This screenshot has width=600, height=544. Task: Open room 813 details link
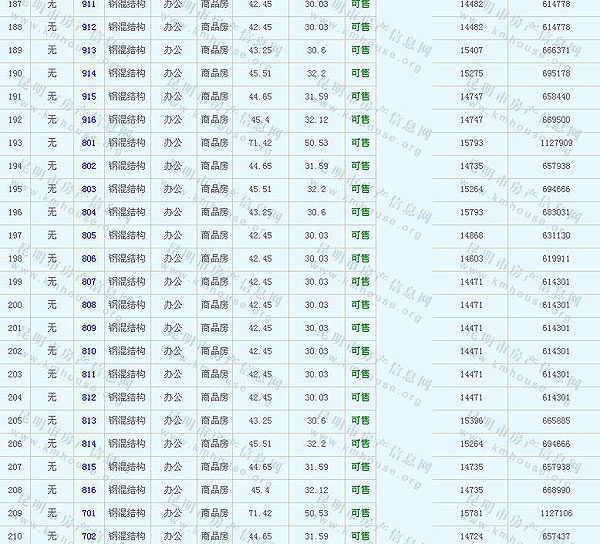89,421
